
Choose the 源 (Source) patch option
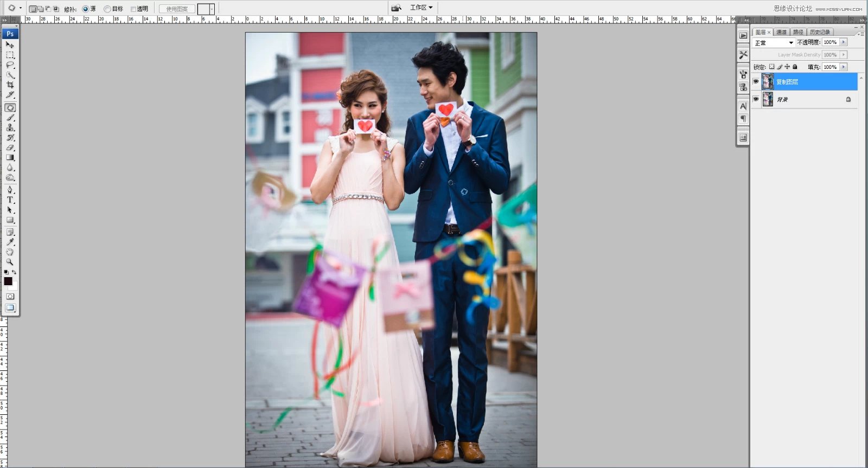pyautogui.click(x=85, y=9)
